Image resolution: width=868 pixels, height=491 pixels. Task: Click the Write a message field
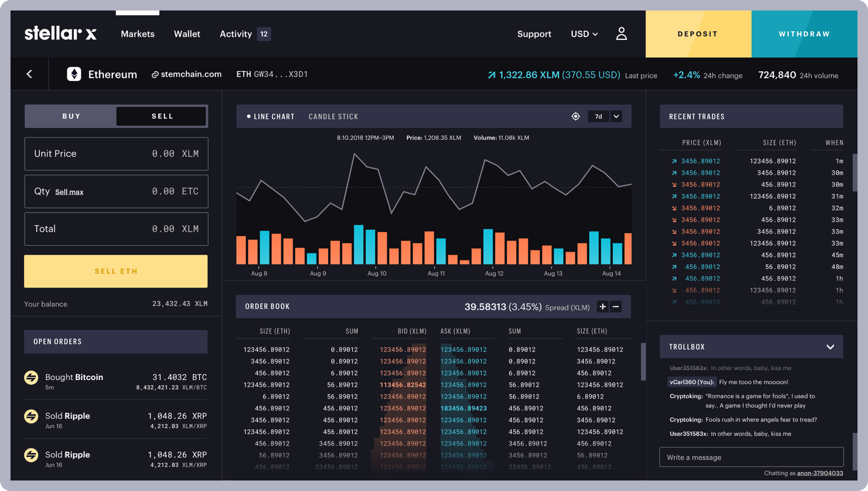tap(751, 457)
